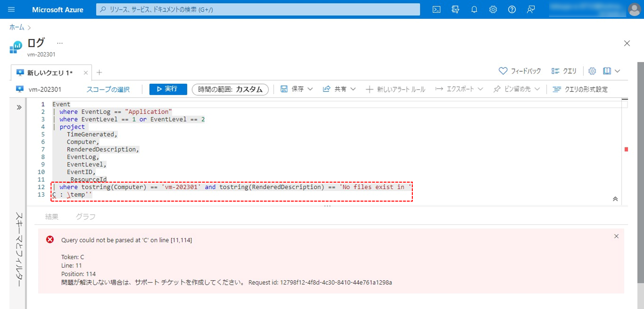Close the 新しいクエリ 1* tab
Image resolution: width=644 pixels, height=309 pixels.
(x=86, y=73)
